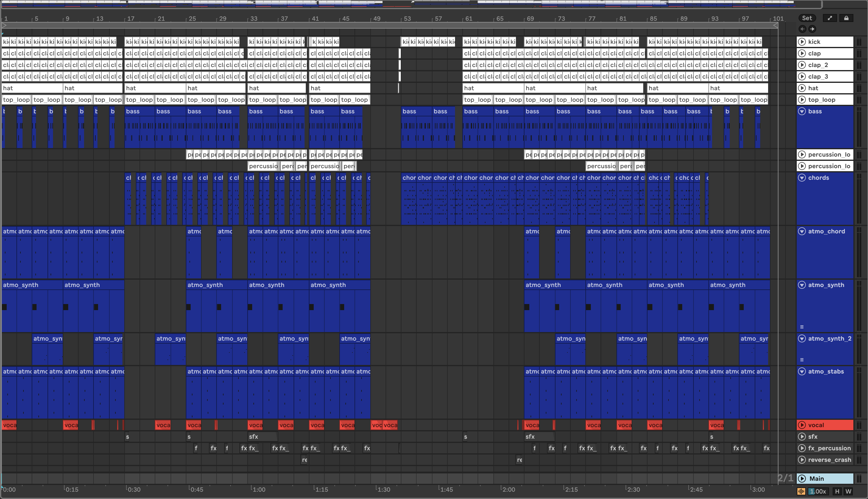Collapse the bass track
The image size is (868, 499).
802,111
